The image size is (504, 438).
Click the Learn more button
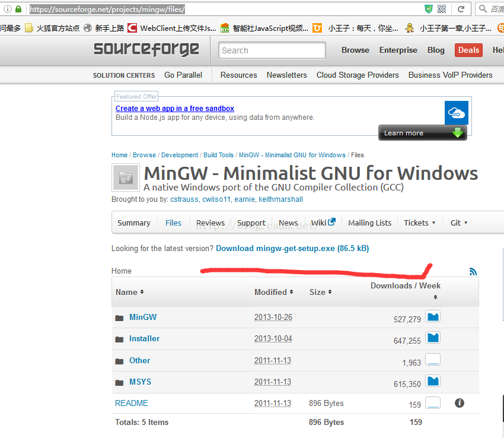423,132
